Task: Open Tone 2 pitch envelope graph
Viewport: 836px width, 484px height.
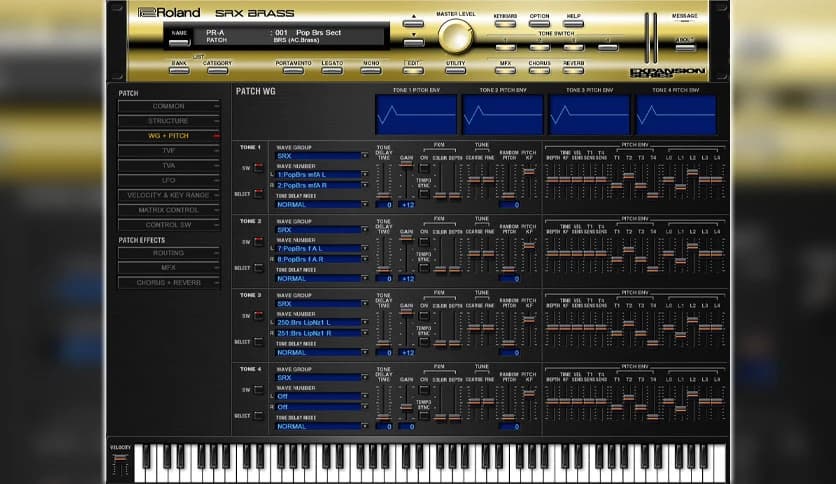Action: [503, 115]
